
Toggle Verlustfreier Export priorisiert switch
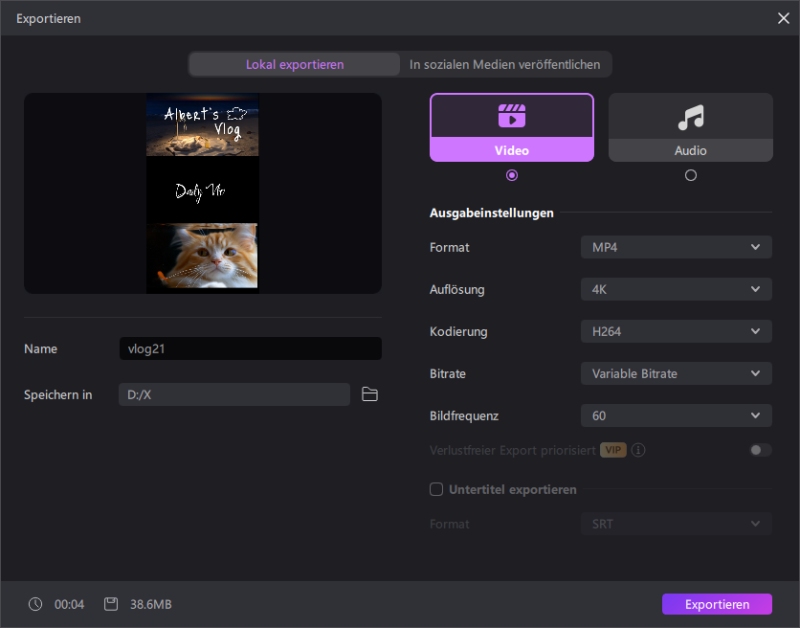tap(760, 450)
